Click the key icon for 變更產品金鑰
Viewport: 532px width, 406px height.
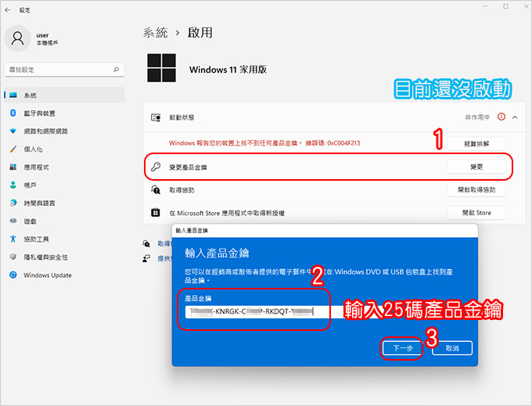(x=156, y=167)
